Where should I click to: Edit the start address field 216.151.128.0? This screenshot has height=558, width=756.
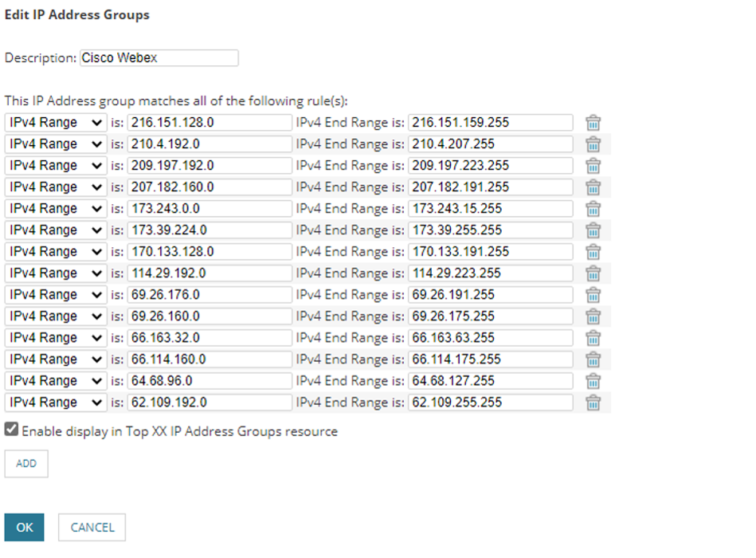click(x=210, y=123)
